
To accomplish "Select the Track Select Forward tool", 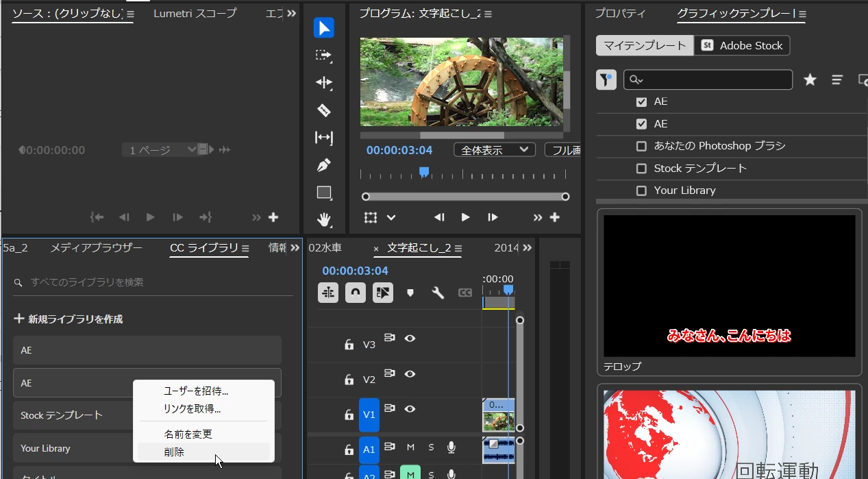I will [x=323, y=56].
